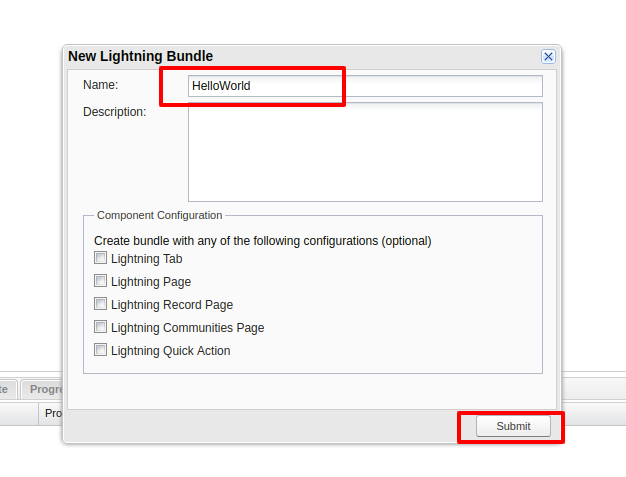The width and height of the screenshot is (626, 477).
Task: Click the New Lightning Bundle title bar
Action: click(300, 57)
